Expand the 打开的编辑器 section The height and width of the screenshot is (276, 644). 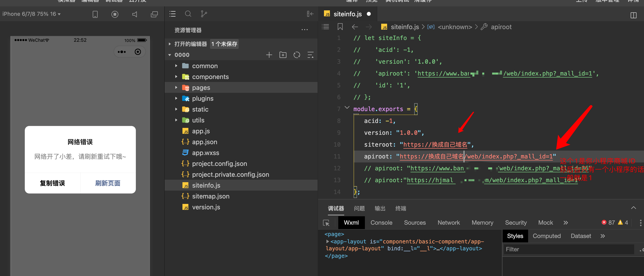[191, 44]
